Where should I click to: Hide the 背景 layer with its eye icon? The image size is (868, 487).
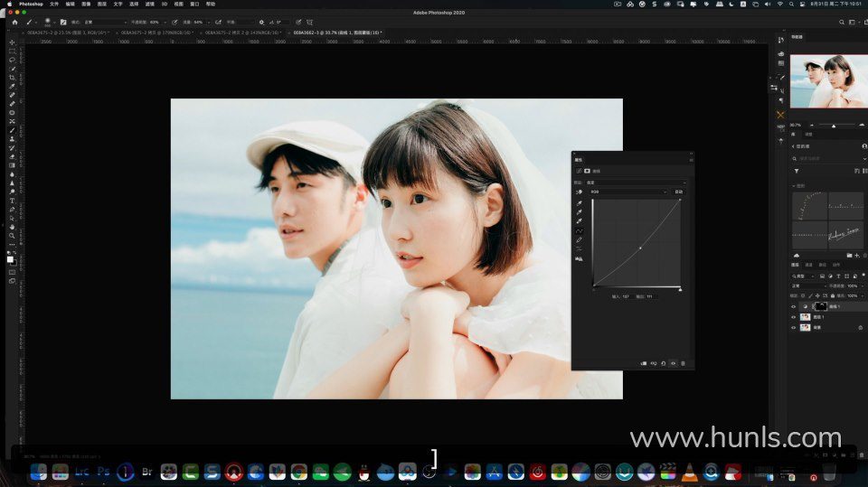[x=794, y=328]
